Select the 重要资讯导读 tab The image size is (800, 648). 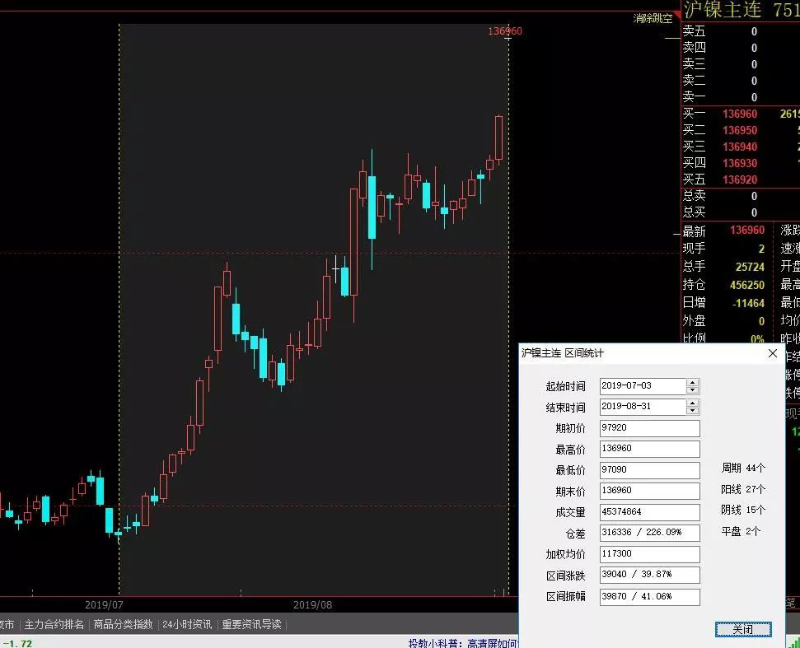pos(252,624)
